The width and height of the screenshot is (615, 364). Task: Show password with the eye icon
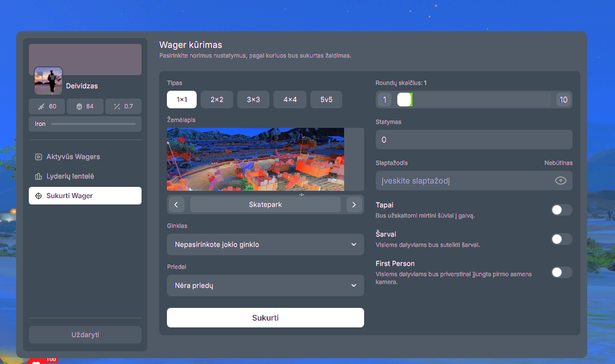coord(561,181)
